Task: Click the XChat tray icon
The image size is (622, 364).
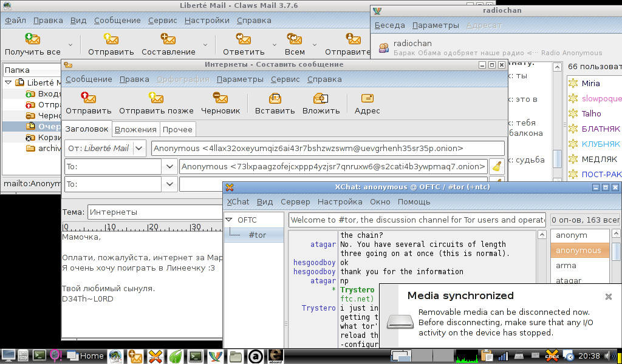Action: point(552,356)
